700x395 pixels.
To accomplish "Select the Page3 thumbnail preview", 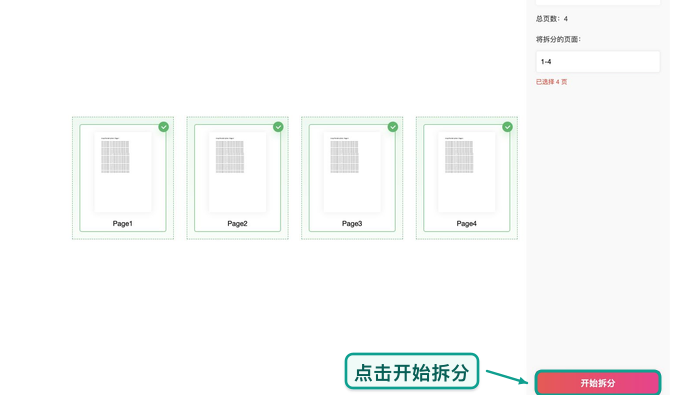I will 352,172.
